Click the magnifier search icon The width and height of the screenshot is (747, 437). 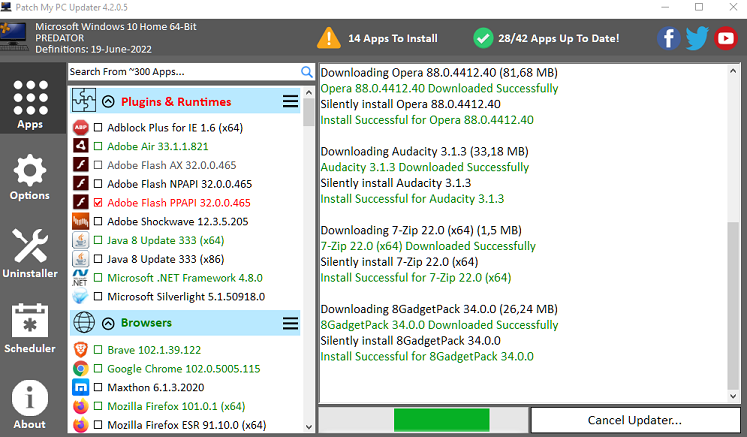307,72
